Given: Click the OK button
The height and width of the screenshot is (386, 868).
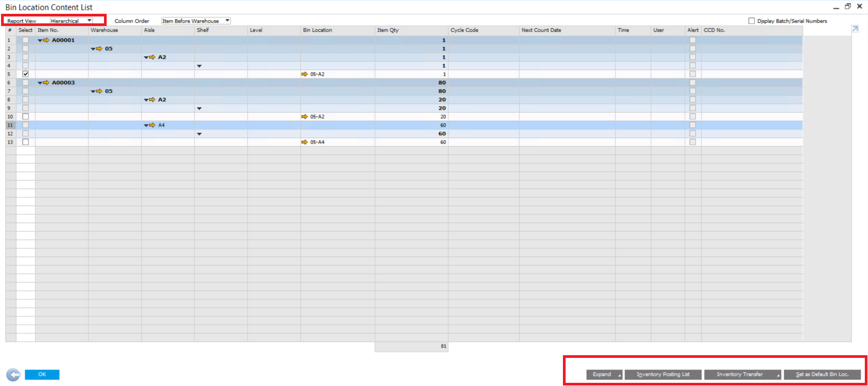Looking at the screenshot, I should point(42,374).
